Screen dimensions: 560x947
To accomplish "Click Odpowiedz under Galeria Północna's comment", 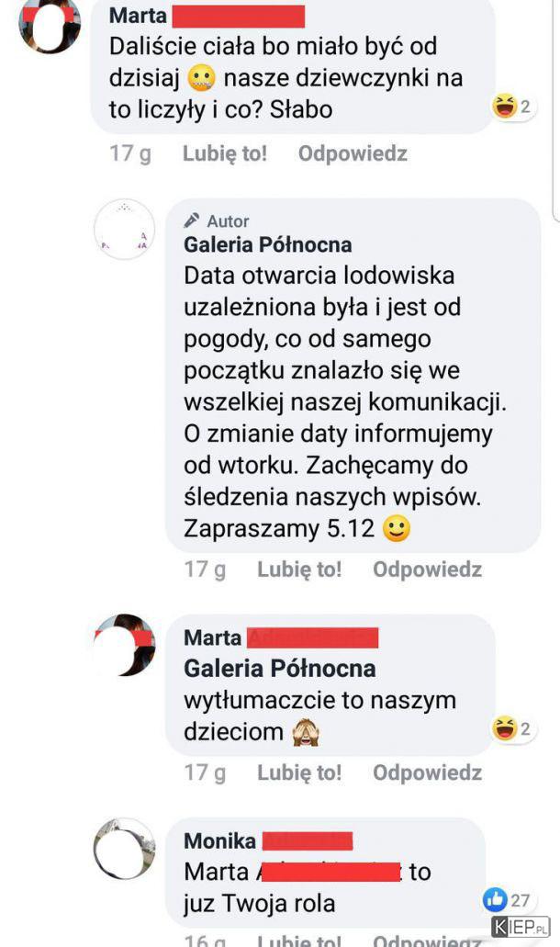I will click(x=427, y=569).
